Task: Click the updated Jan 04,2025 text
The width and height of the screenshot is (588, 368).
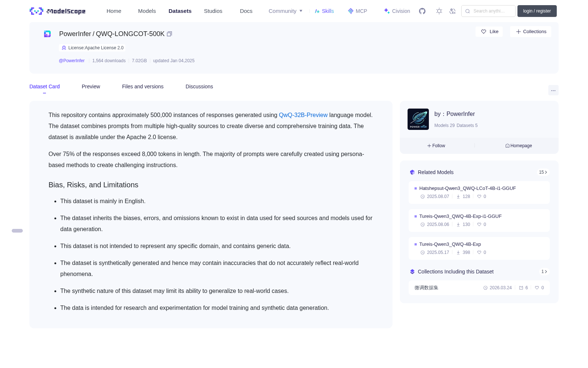Action: (174, 61)
